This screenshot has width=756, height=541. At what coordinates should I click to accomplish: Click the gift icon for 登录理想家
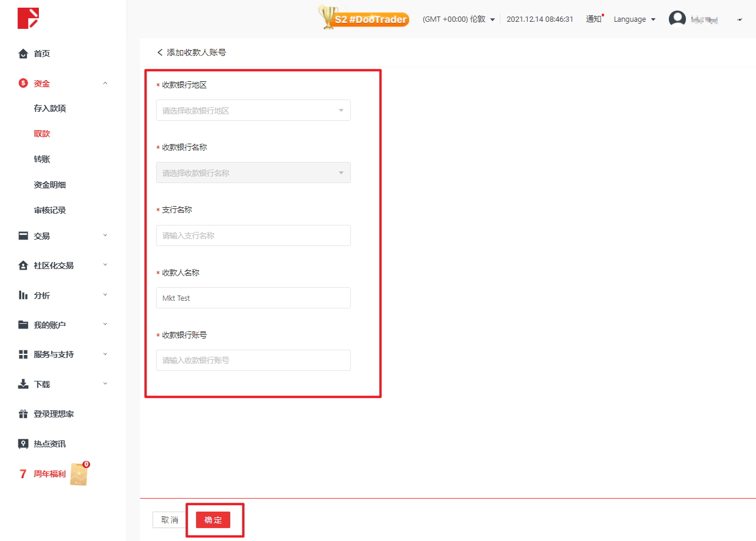click(23, 414)
